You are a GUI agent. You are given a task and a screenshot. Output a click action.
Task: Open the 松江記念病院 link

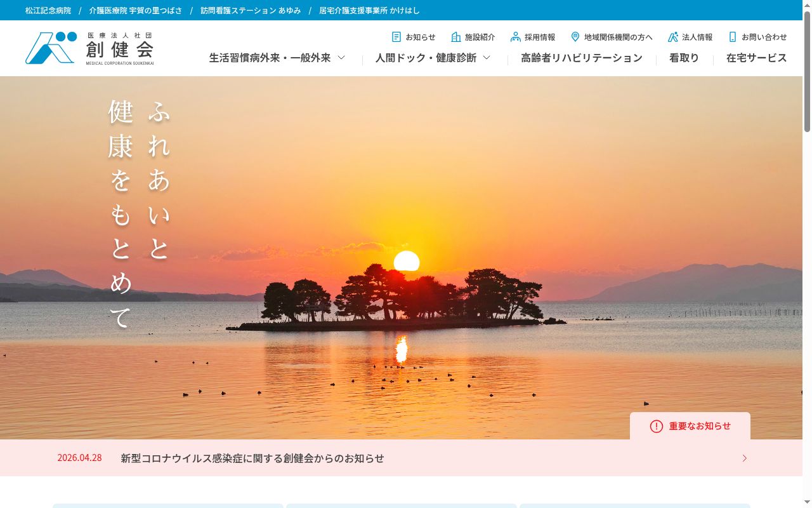(x=48, y=10)
